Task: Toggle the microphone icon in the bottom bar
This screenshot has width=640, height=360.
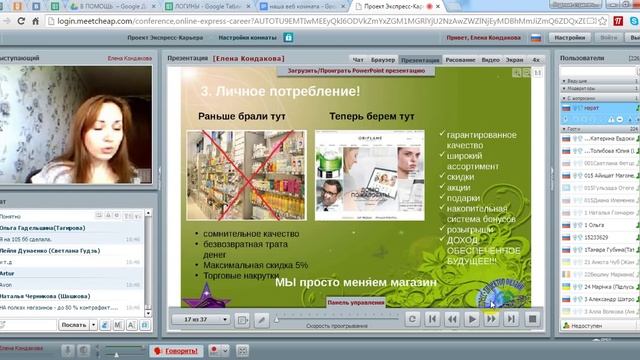Action: (x=68, y=350)
